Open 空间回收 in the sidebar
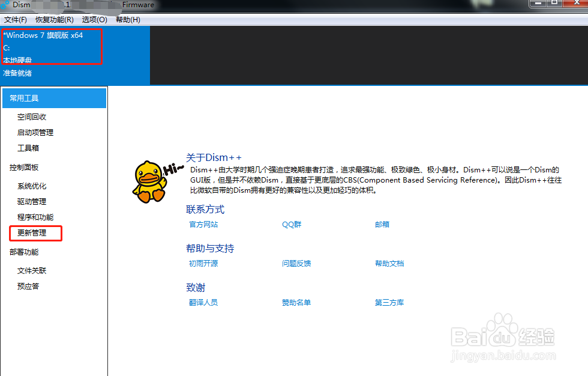 [x=32, y=117]
